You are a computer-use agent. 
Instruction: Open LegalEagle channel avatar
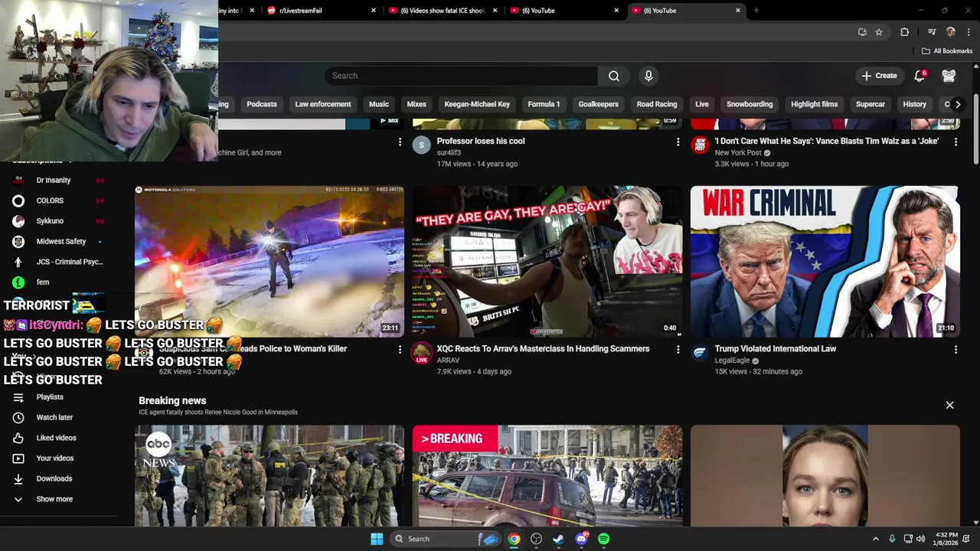(700, 352)
